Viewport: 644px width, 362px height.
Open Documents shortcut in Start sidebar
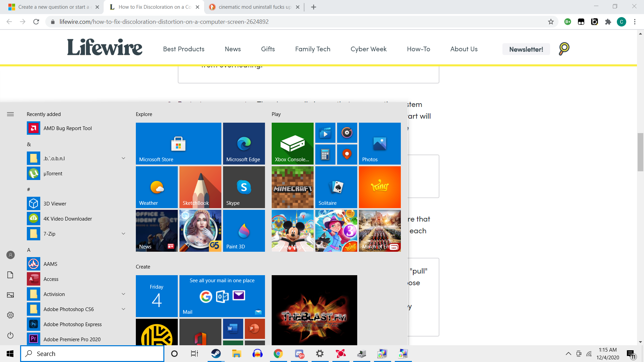[x=10, y=275]
